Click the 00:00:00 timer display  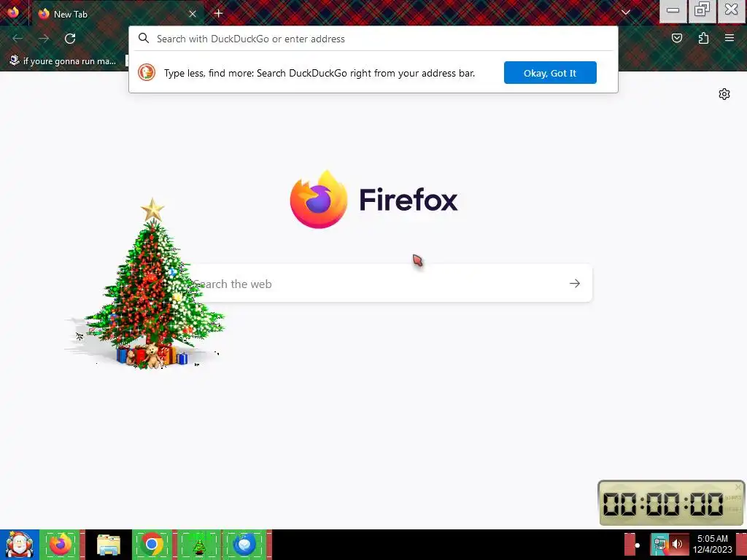(663, 504)
